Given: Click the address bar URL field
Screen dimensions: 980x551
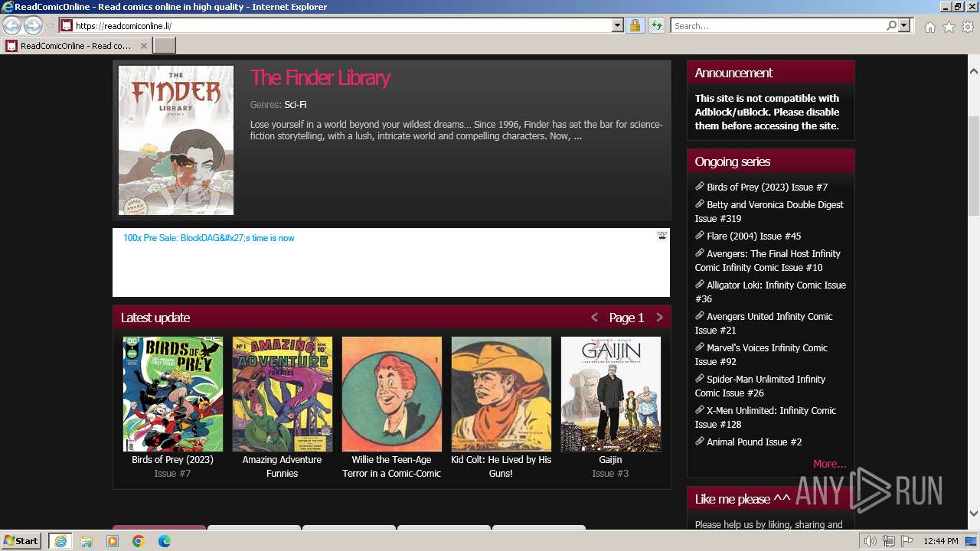Looking at the screenshot, I should 342,25.
